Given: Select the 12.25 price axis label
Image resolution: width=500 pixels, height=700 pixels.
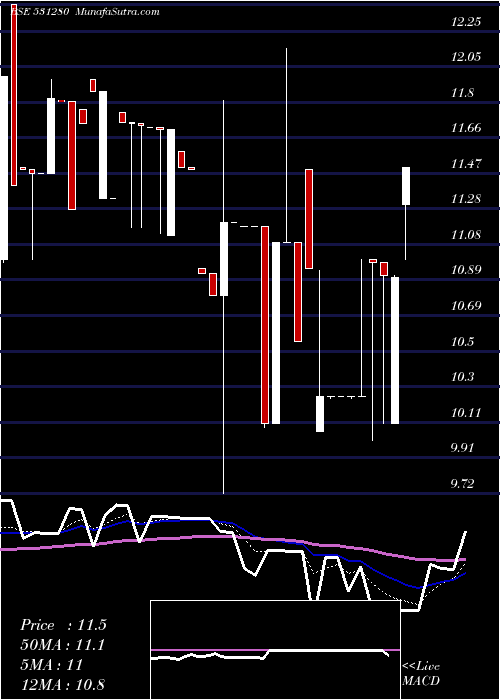Looking at the screenshot, I should [466, 21].
